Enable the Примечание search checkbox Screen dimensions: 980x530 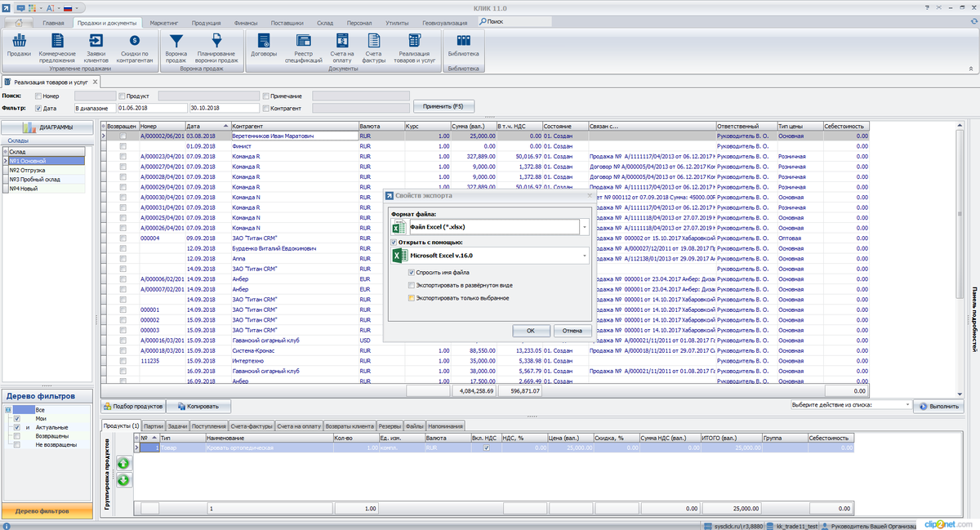[266, 96]
